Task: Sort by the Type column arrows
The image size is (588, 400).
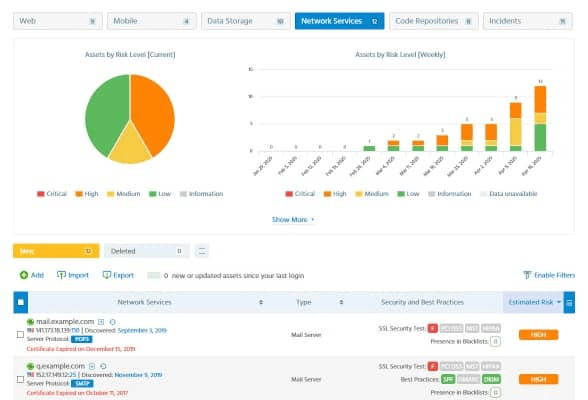Action: coord(341,302)
